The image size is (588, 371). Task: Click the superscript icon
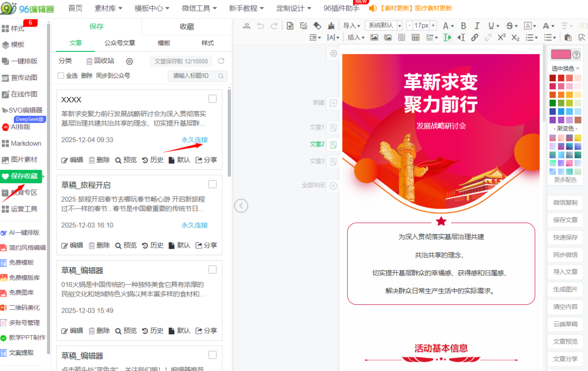click(502, 38)
